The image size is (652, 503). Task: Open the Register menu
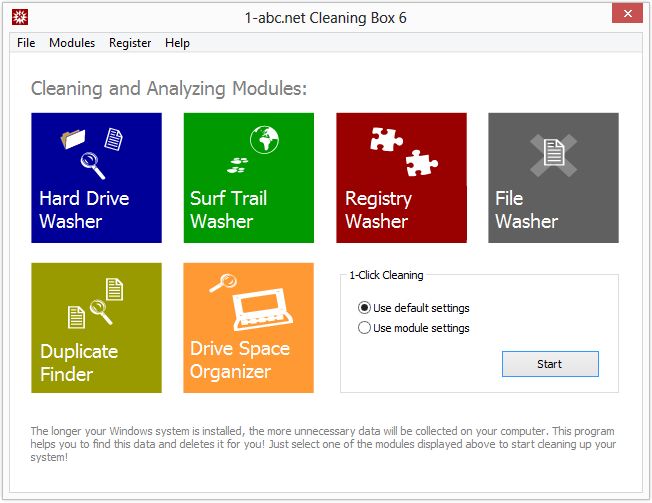tap(130, 43)
